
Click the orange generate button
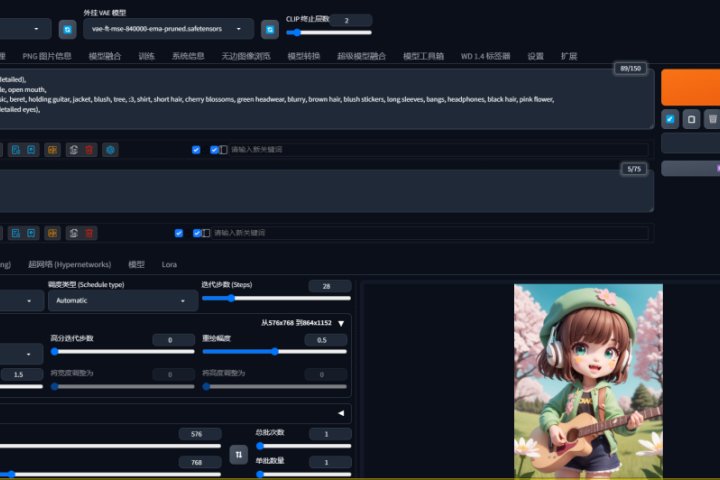pos(691,87)
